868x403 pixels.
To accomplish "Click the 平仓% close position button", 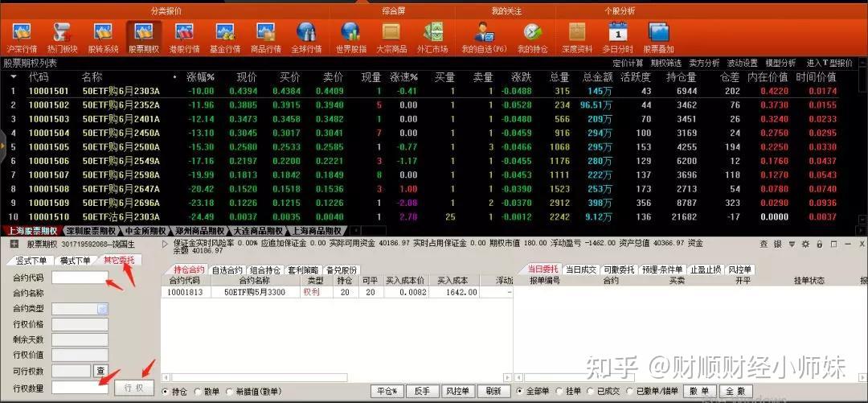I will click(387, 392).
